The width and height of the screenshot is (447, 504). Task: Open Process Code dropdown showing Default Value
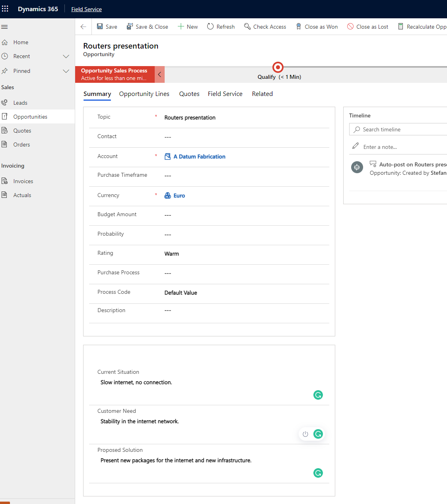(x=246, y=293)
